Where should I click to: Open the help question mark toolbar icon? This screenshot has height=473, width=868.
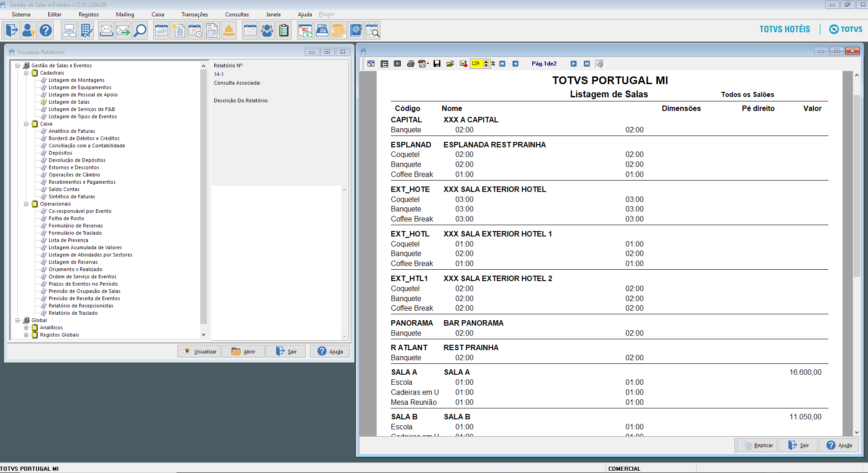pyautogui.click(x=45, y=30)
